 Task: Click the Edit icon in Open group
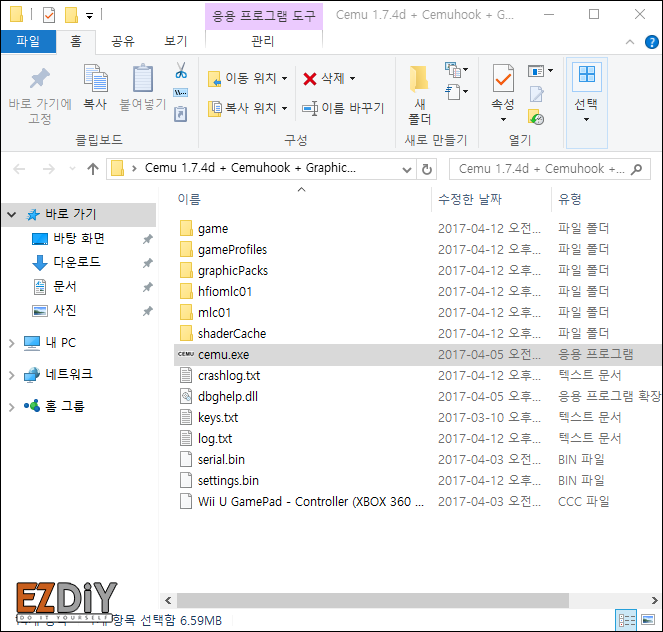tap(537, 94)
